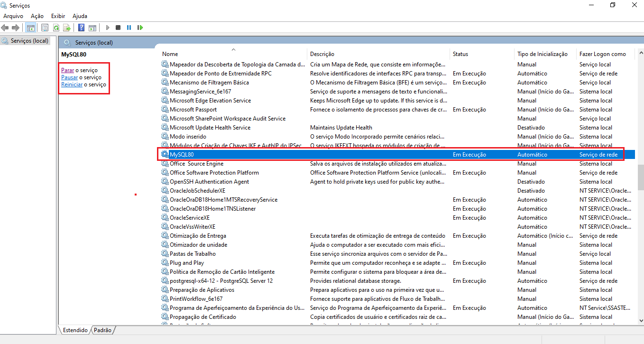644x344 pixels.
Task: Switch to the Estendido tab
Action: click(x=75, y=330)
